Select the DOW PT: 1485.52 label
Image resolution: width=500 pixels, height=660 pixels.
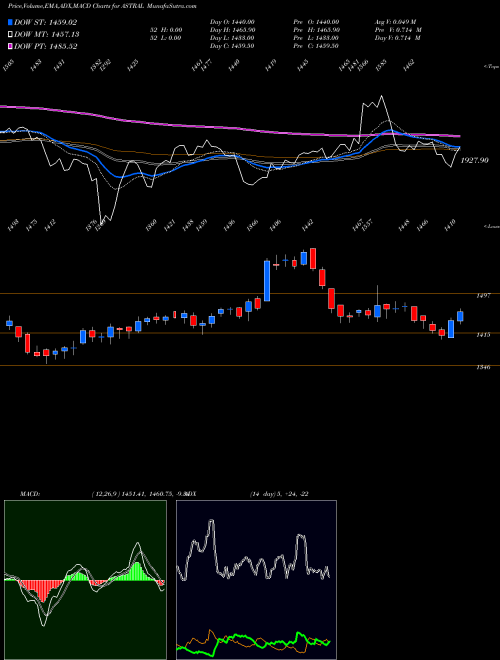coord(45,46)
